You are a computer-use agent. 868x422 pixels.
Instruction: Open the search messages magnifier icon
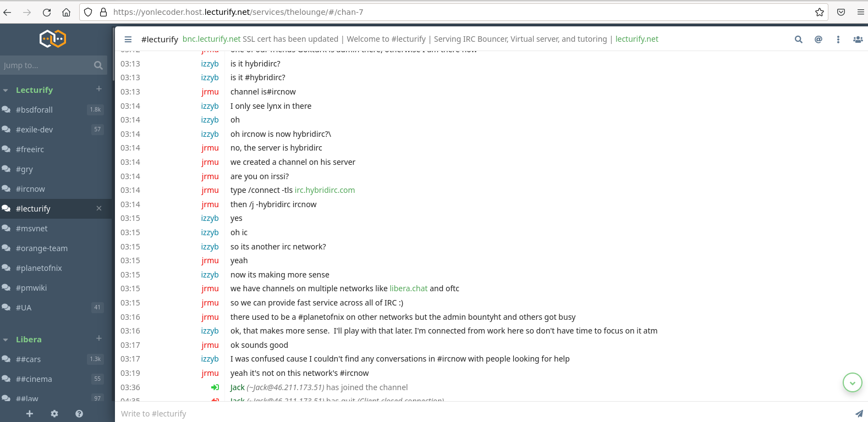pyautogui.click(x=798, y=40)
